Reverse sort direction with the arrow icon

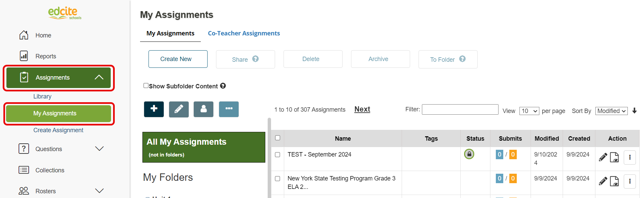pos(635,111)
